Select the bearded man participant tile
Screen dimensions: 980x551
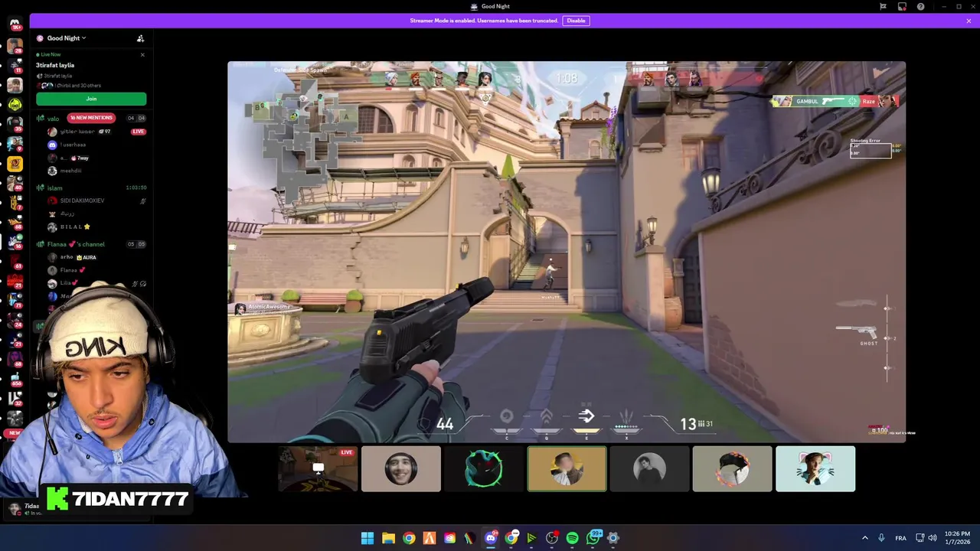tap(401, 469)
